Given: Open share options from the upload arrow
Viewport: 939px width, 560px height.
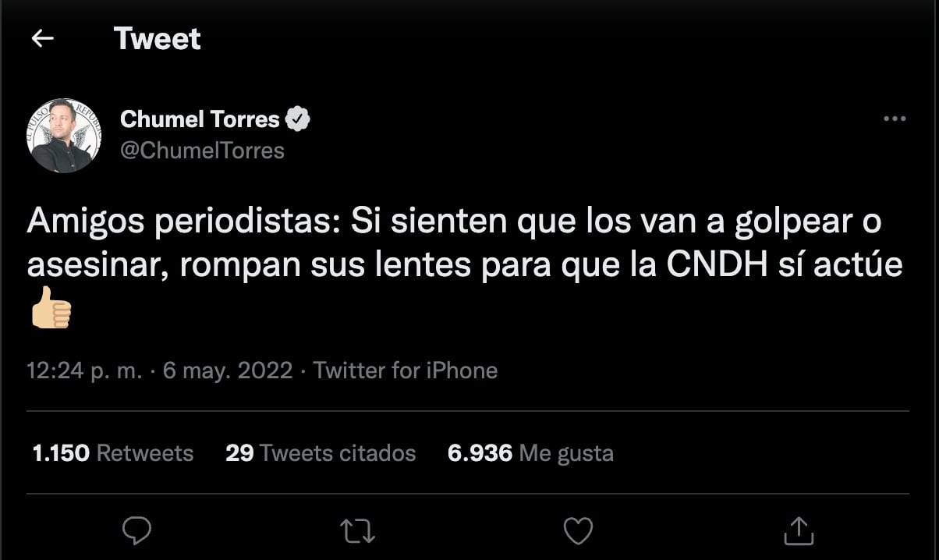Looking at the screenshot, I should coord(798,531).
